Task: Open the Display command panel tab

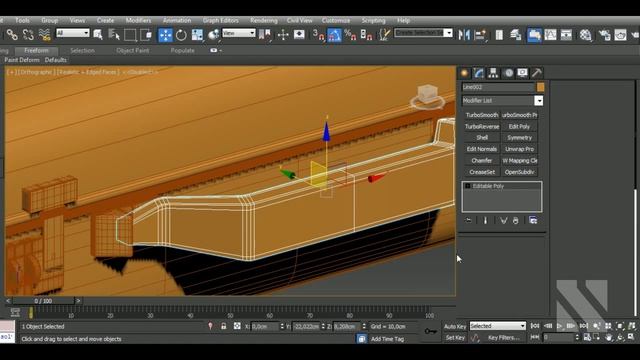Action: 522,73
